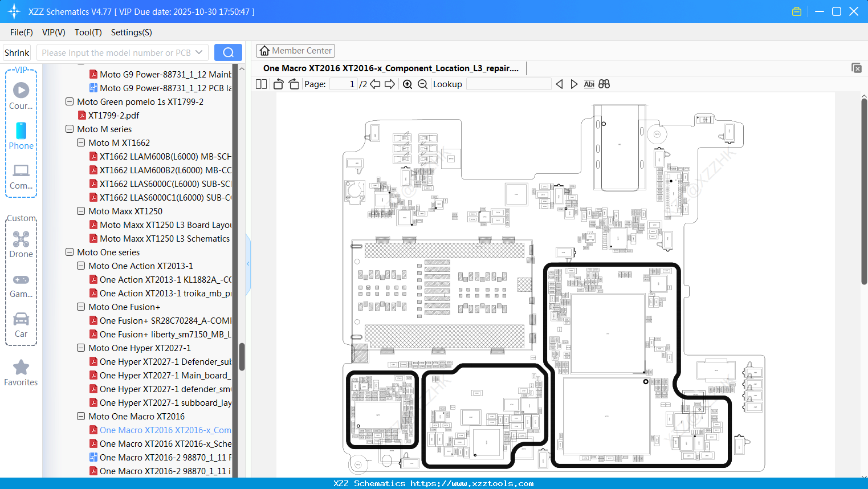The height and width of the screenshot is (489, 868).
Task: Click the model number search field
Action: tap(116, 52)
